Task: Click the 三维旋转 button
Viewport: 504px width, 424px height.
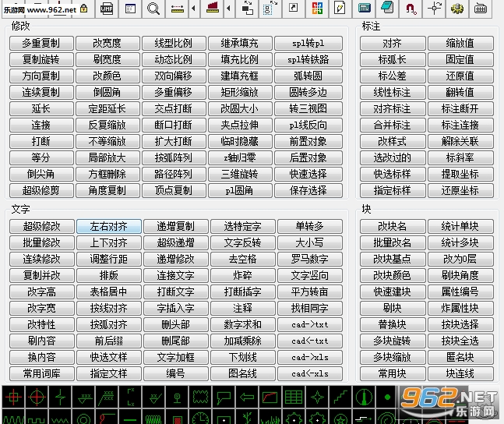Action: click(x=240, y=174)
